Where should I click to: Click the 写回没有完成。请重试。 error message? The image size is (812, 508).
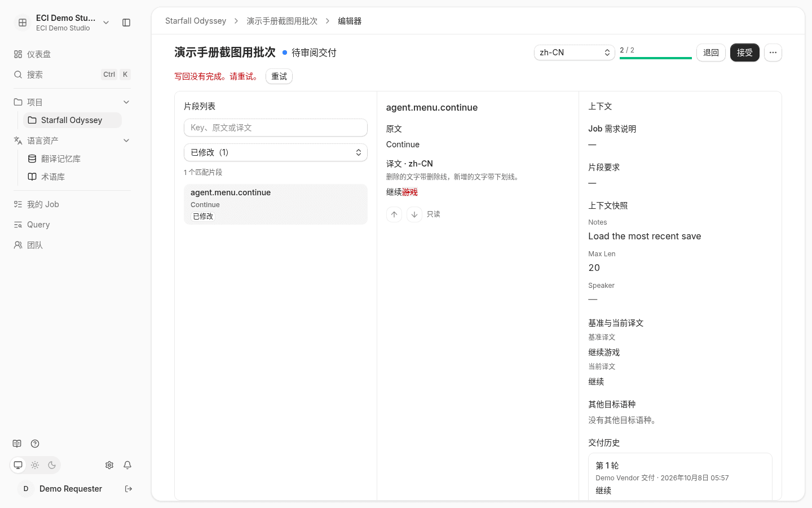click(218, 76)
